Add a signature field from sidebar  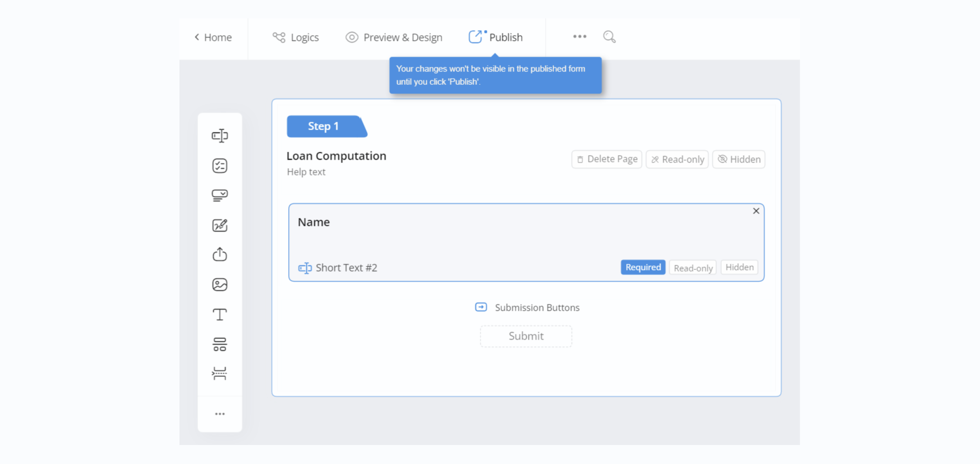pos(219,225)
